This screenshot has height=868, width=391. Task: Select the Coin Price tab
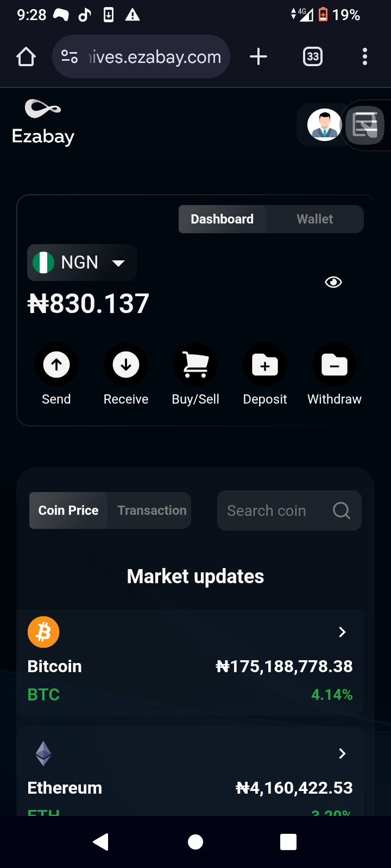(x=68, y=510)
